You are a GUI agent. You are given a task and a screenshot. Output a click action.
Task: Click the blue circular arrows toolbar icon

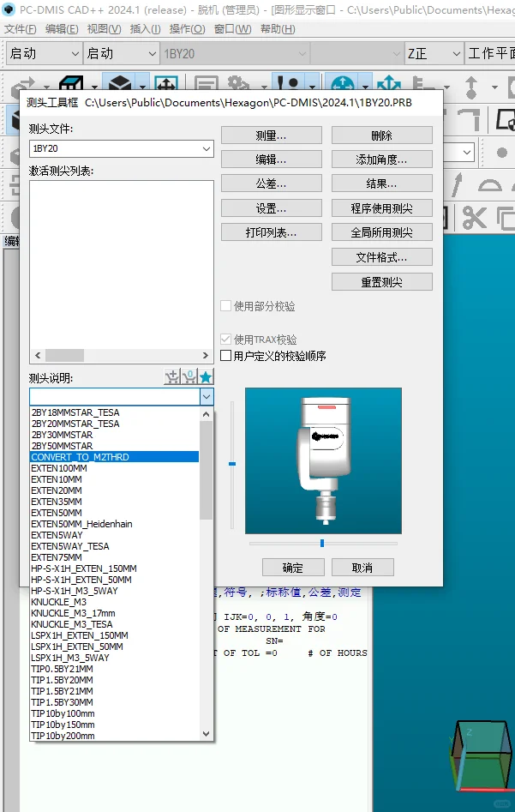pos(342,84)
